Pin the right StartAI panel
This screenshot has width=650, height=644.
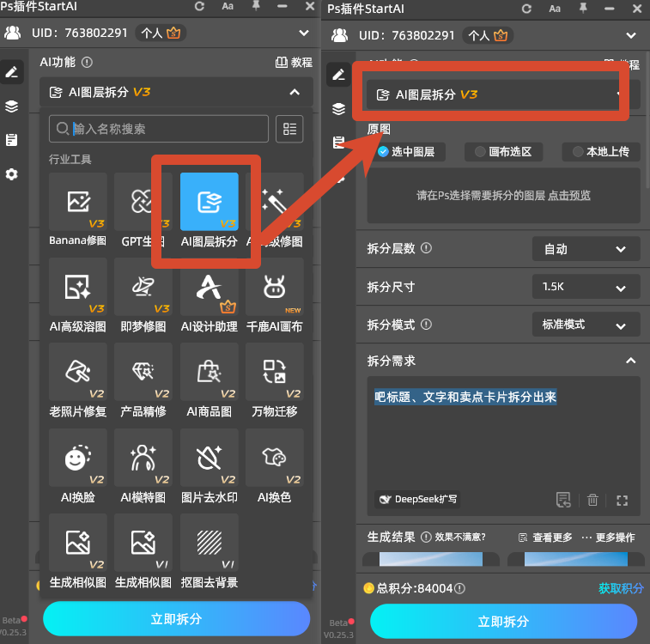pyautogui.click(x=583, y=9)
